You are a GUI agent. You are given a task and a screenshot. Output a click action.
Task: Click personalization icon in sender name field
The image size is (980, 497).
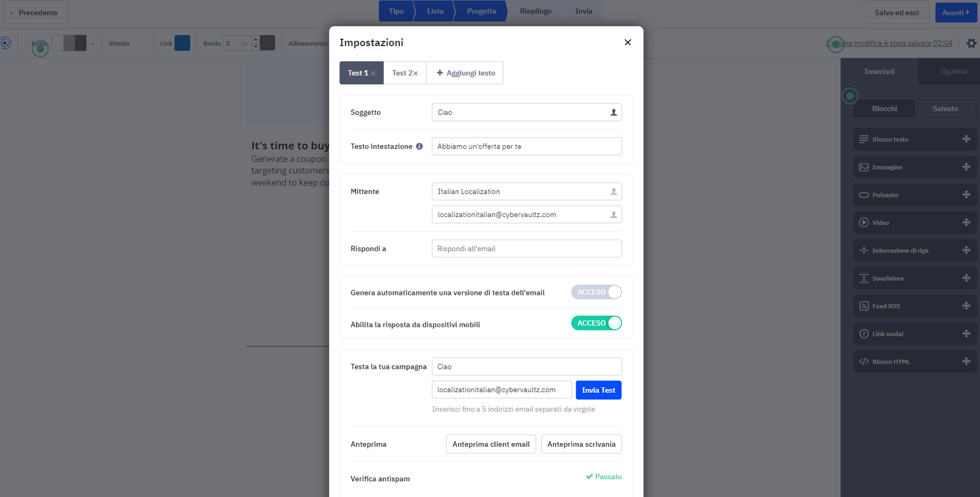click(613, 192)
